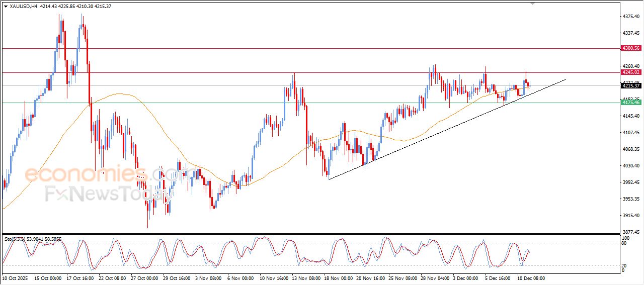Open the dropdown arrow beside XAUUSD,H4
The width and height of the screenshot is (644, 285).
coord(6,6)
